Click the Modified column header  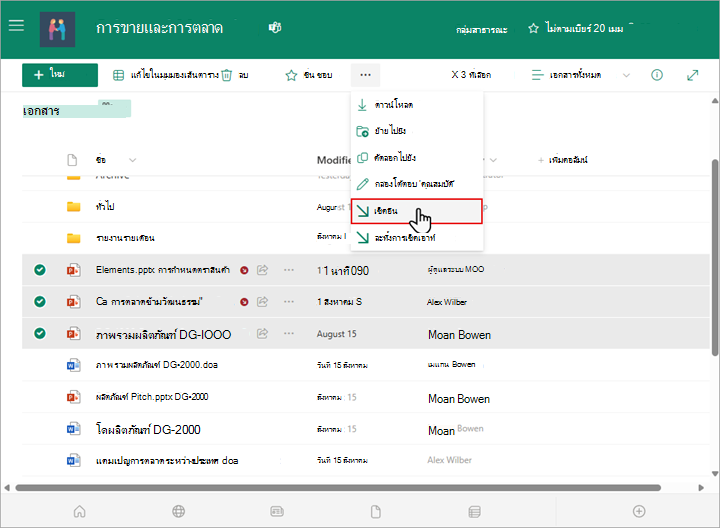click(334, 160)
